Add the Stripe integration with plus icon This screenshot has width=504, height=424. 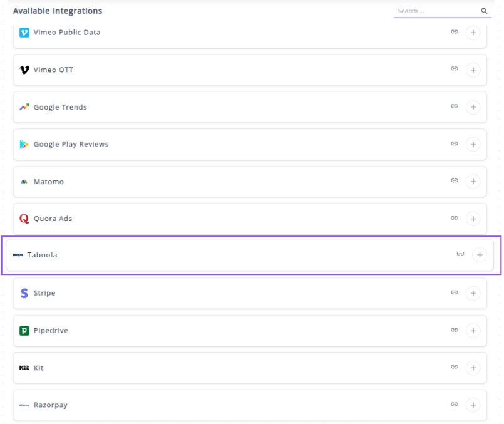[x=473, y=293]
